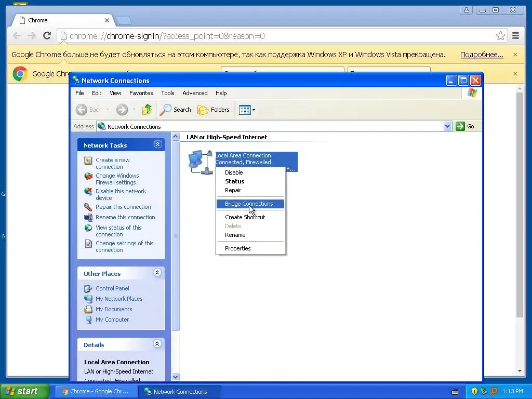This screenshot has width=532, height=399.
Task: Click the Chrome forward arrow
Action: click(x=32, y=36)
